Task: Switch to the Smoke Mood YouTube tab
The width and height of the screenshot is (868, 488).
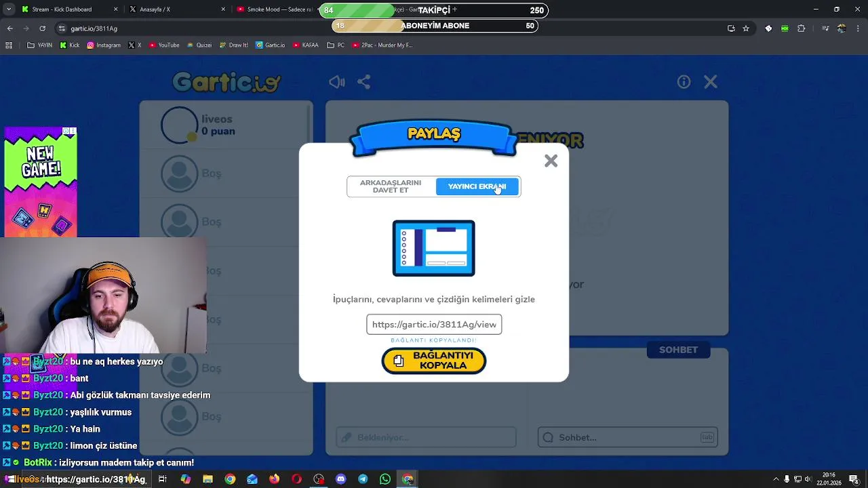Action: pos(279,9)
